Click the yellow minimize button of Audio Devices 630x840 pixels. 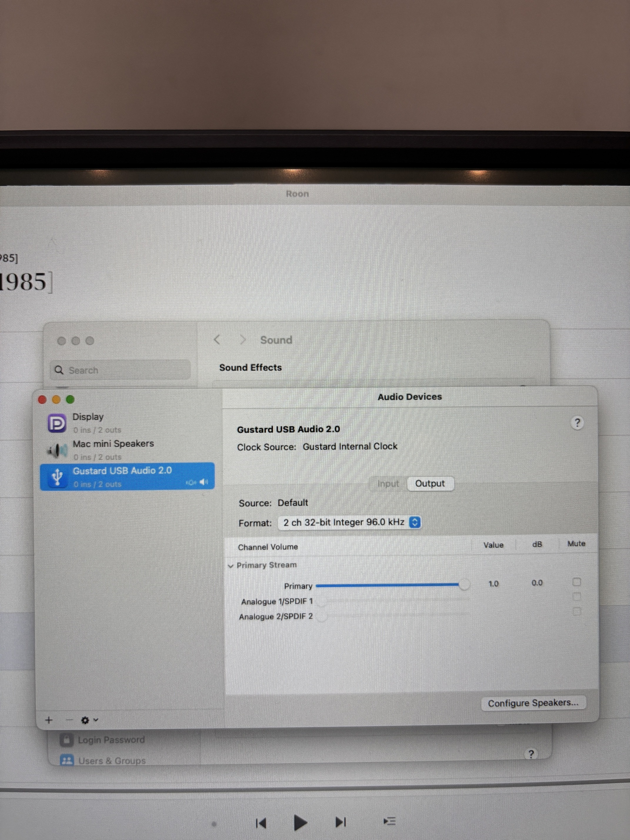56,399
